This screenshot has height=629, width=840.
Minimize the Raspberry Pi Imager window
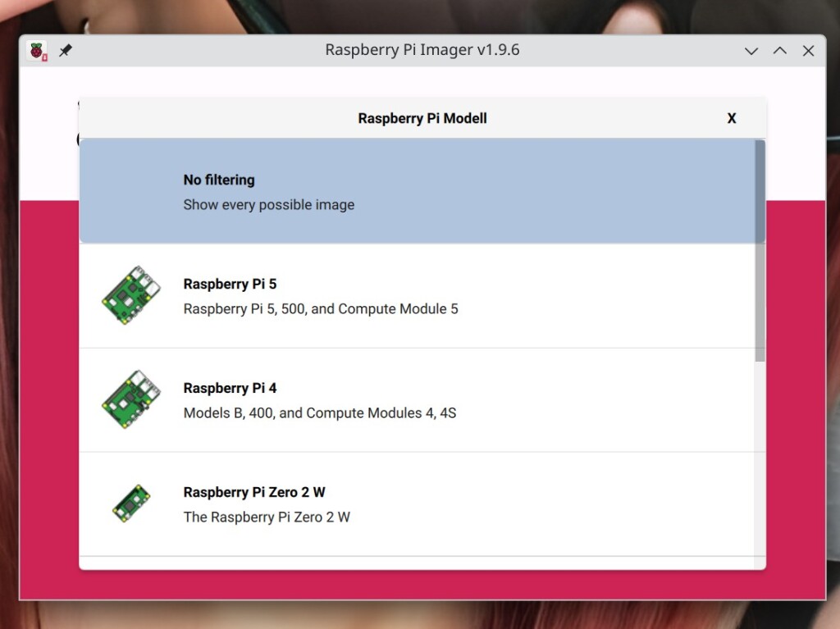click(x=751, y=51)
